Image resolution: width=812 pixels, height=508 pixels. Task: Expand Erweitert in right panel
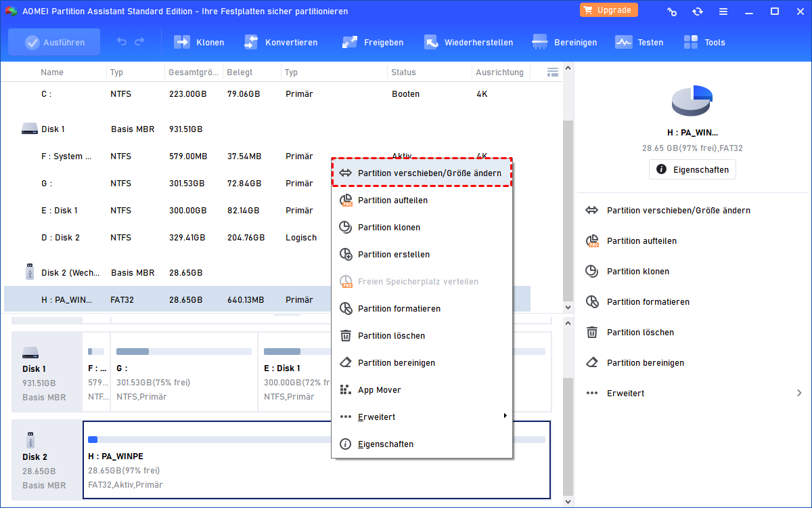692,394
